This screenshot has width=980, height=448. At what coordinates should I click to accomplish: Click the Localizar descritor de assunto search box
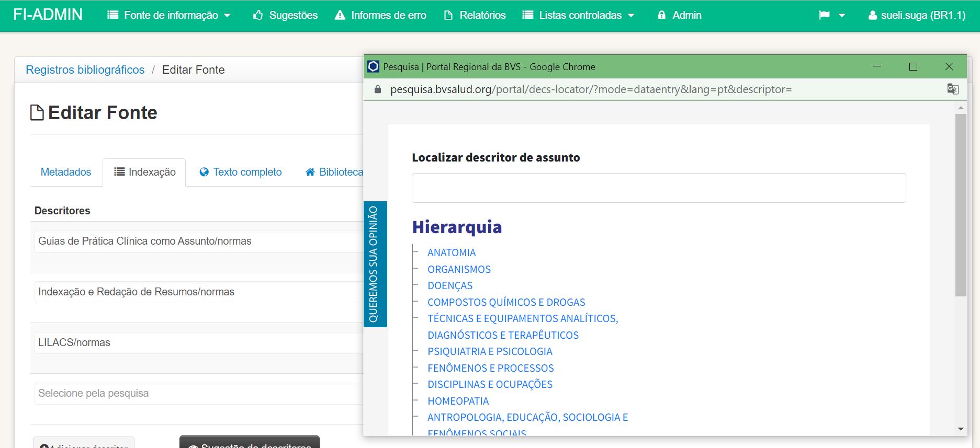[x=659, y=188]
